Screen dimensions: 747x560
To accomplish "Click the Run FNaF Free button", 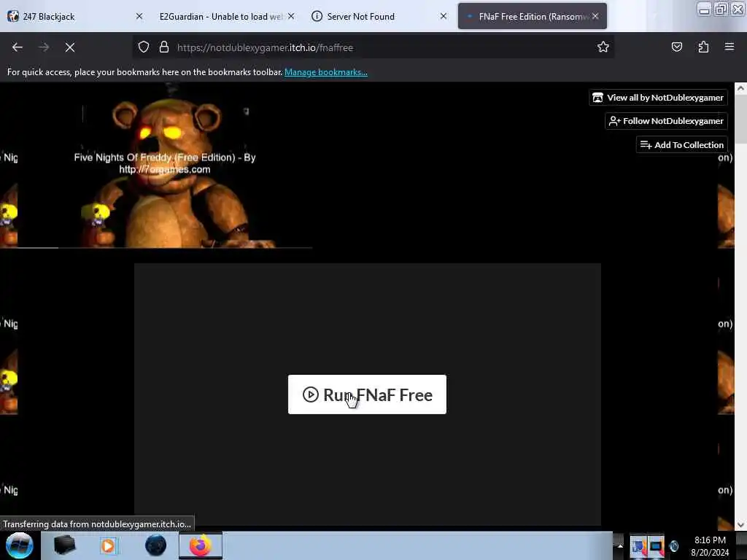I will (x=368, y=394).
